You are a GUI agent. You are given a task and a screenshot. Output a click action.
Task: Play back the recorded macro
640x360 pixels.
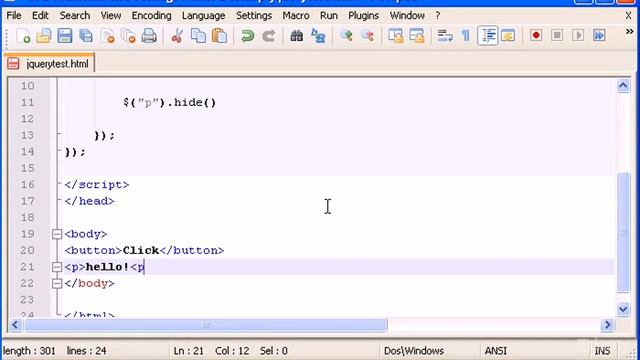[x=578, y=36]
